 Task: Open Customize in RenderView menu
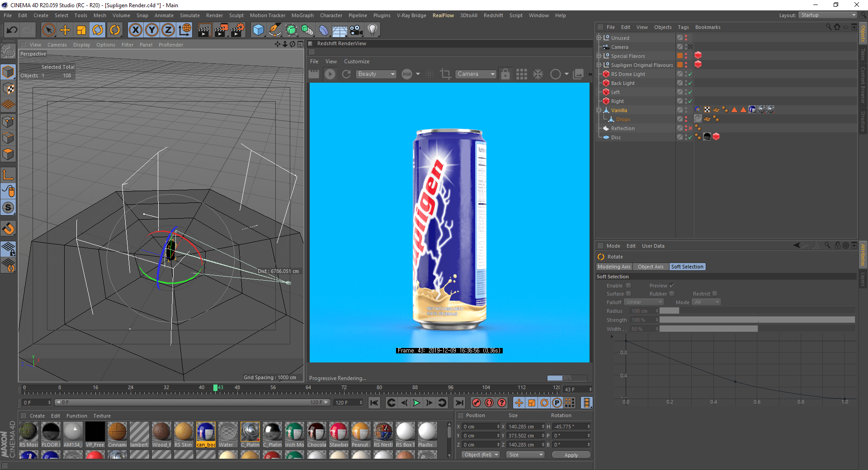(356, 61)
